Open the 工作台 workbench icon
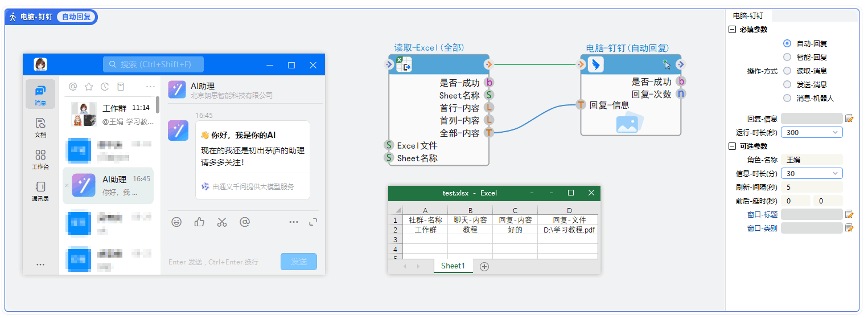The width and height of the screenshot is (868, 318). click(x=40, y=159)
